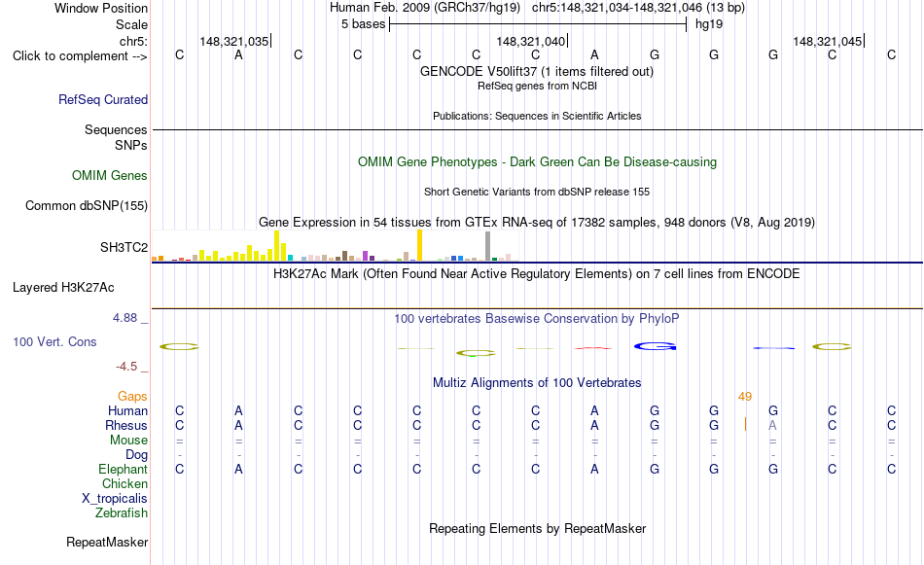Select the Mouse species label
Viewport: 924px width, 565px height.
tap(129, 441)
